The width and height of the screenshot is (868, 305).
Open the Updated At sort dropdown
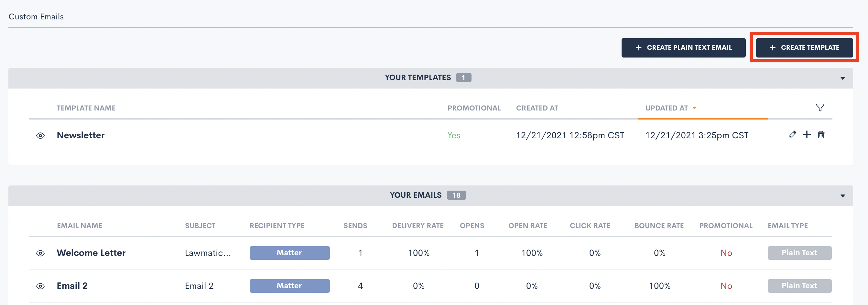coord(670,108)
